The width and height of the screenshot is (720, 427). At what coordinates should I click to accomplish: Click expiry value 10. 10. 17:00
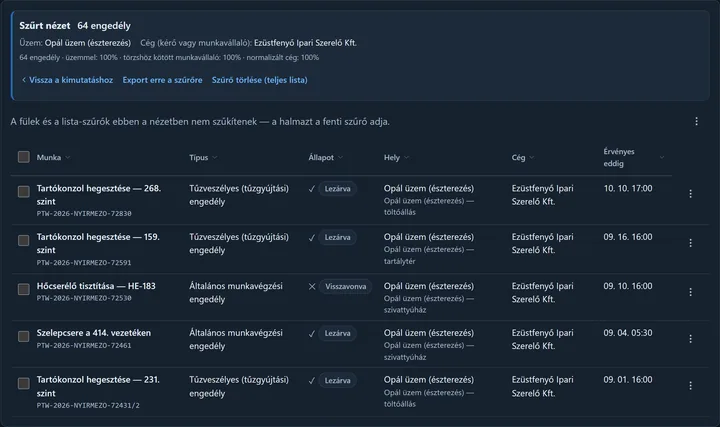point(628,188)
